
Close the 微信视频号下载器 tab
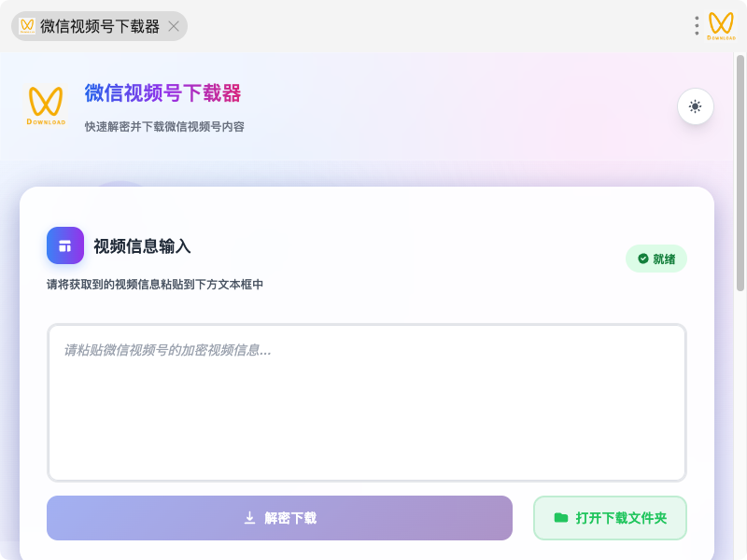[x=174, y=26]
